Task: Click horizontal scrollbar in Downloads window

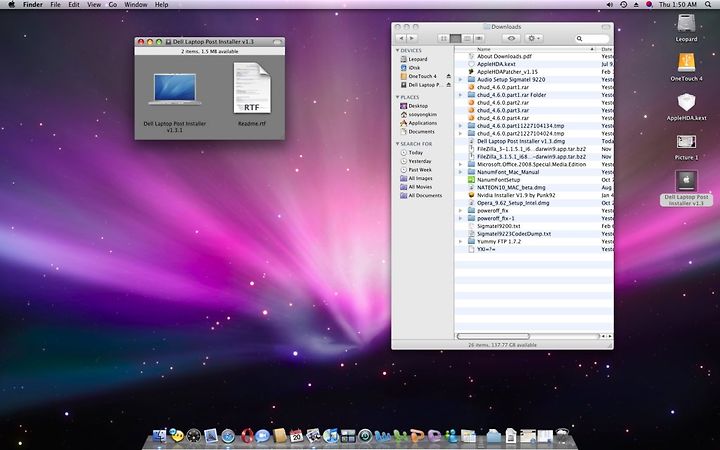Action: click(494, 337)
